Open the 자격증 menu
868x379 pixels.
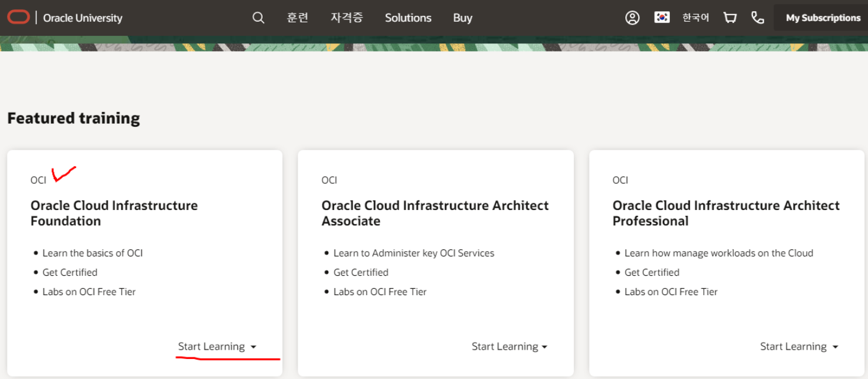(347, 18)
